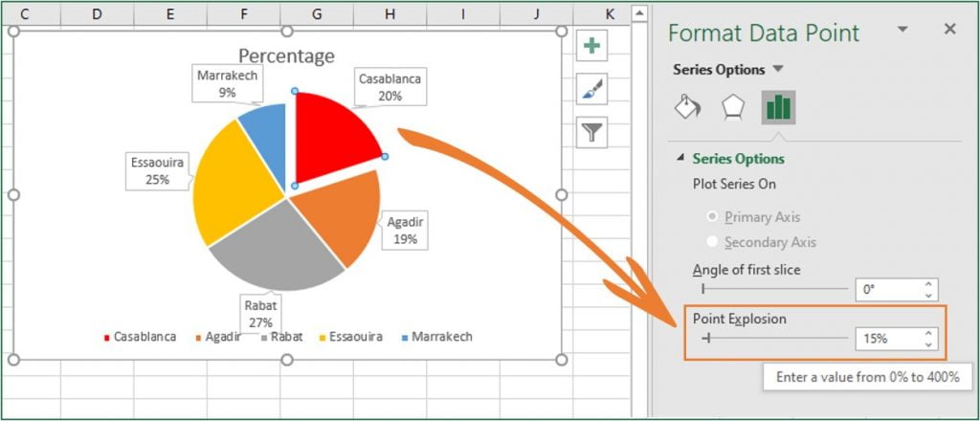Screen dimensions: 980x421
Task: Collapse the Series Options section triangle
Action: pyautogui.click(x=680, y=158)
